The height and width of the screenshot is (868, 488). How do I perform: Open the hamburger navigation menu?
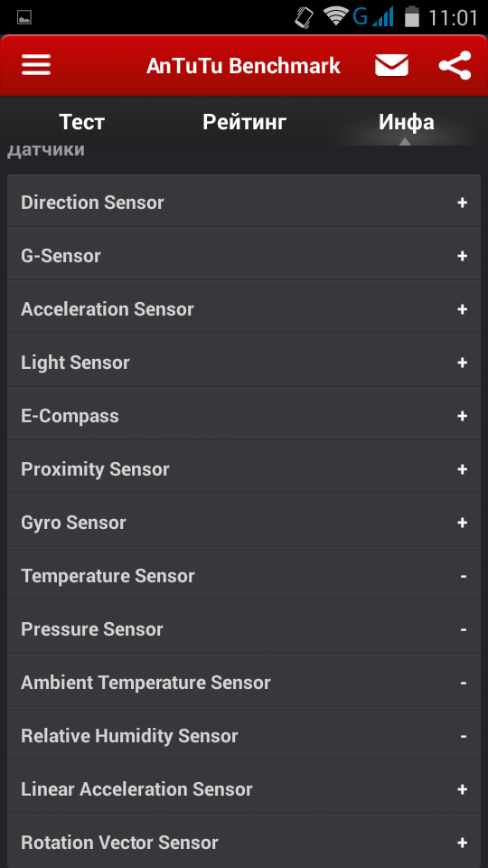pyautogui.click(x=36, y=65)
